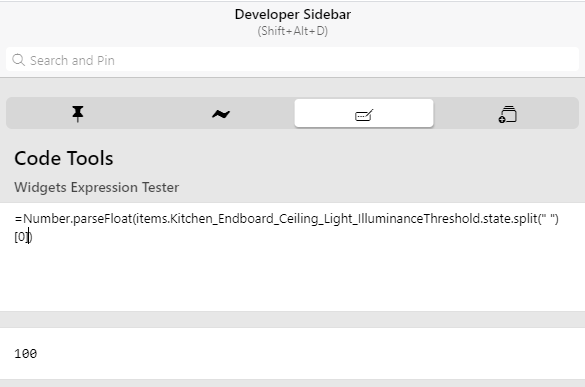Image resolution: width=585 pixels, height=387 pixels.
Task: Click the gray divider above the result
Action: click(x=292, y=320)
